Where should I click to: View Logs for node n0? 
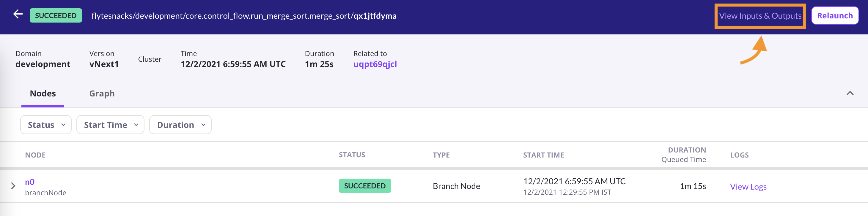[748, 186]
